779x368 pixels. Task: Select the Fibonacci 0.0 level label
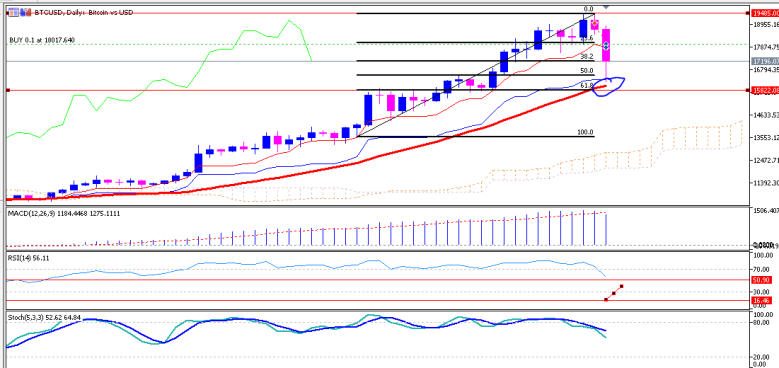pyautogui.click(x=588, y=9)
